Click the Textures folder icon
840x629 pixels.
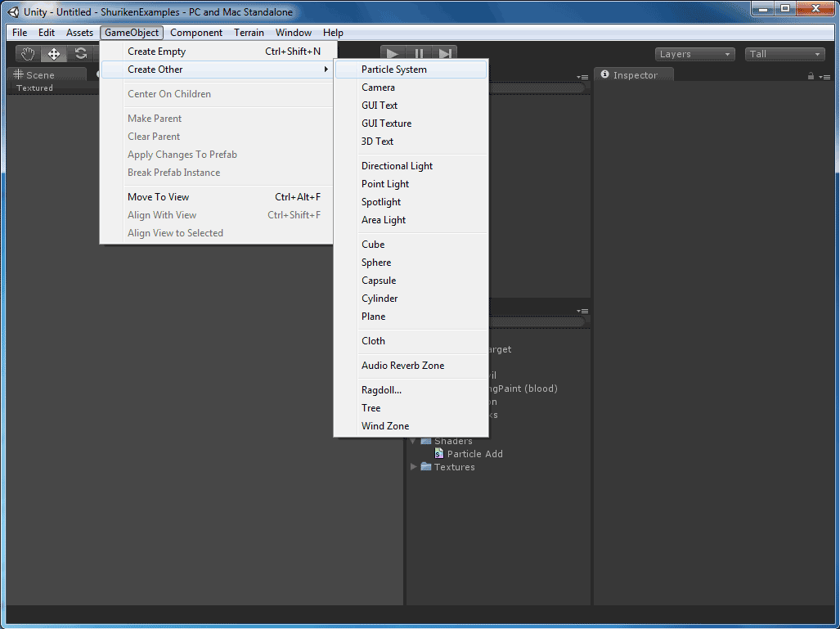pos(426,467)
